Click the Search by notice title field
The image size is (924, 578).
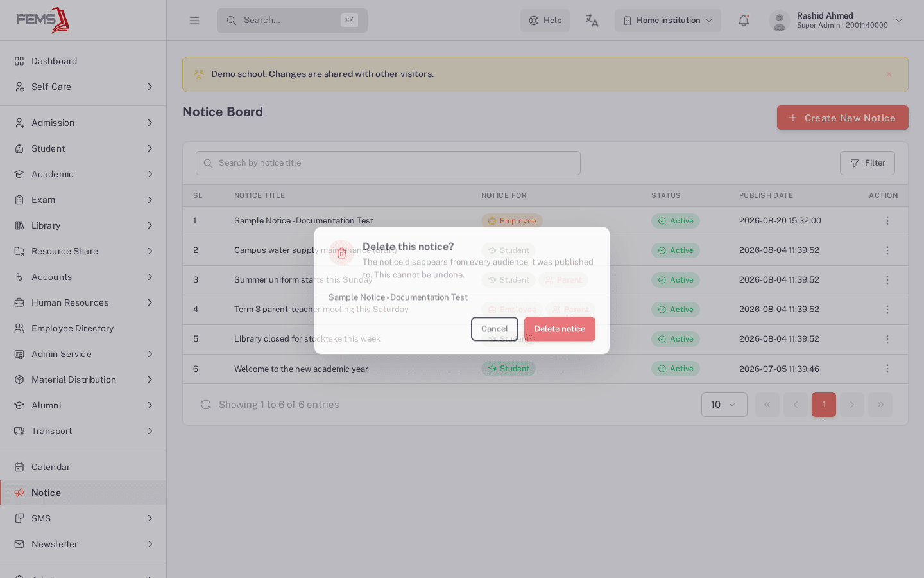[388, 163]
